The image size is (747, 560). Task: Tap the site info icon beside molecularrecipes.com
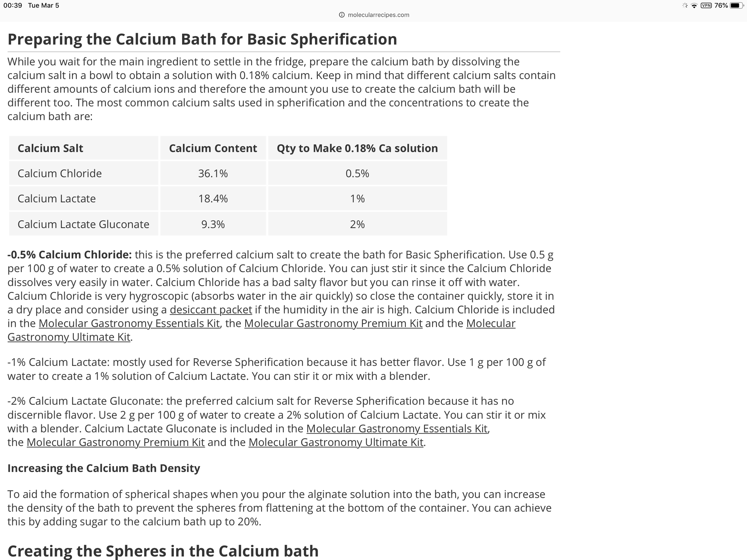tap(342, 15)
